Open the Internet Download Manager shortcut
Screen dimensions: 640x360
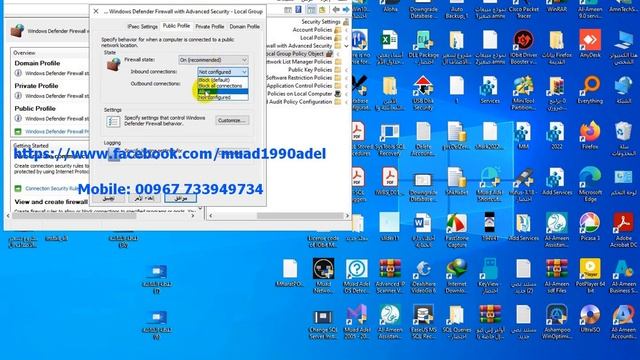point(456,276)
